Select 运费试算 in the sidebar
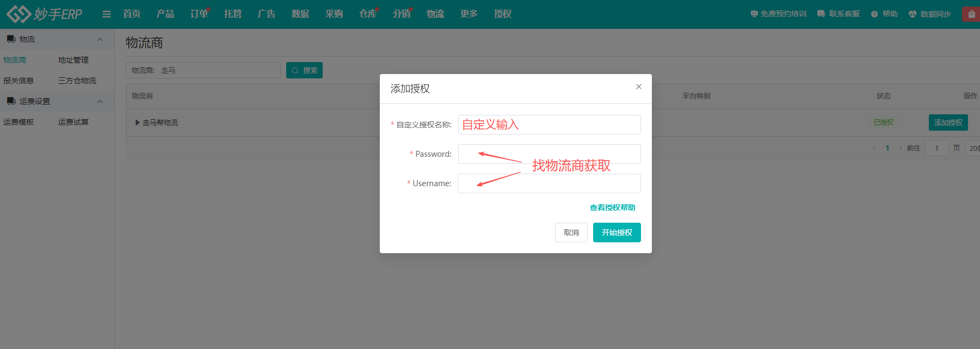 point(73,122)
